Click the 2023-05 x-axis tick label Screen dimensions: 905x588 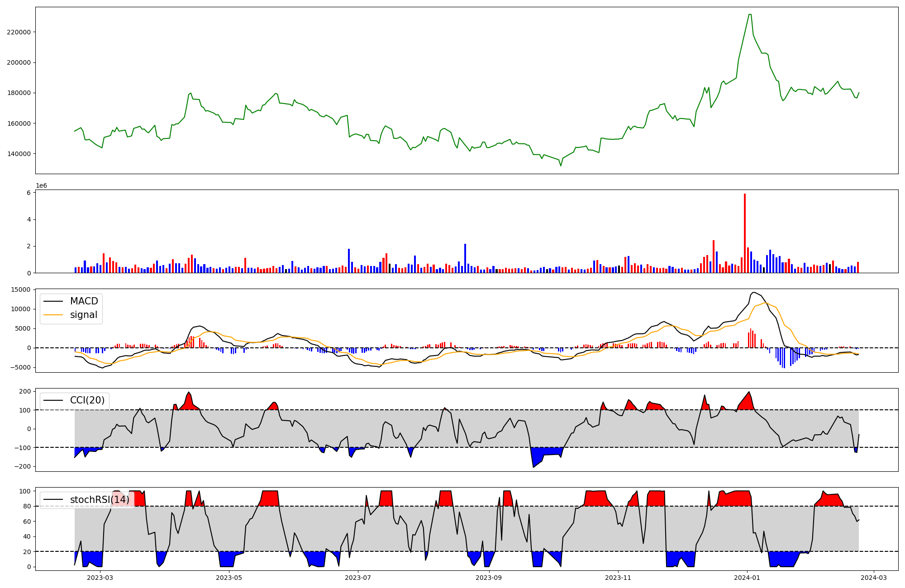click(229, 578)
